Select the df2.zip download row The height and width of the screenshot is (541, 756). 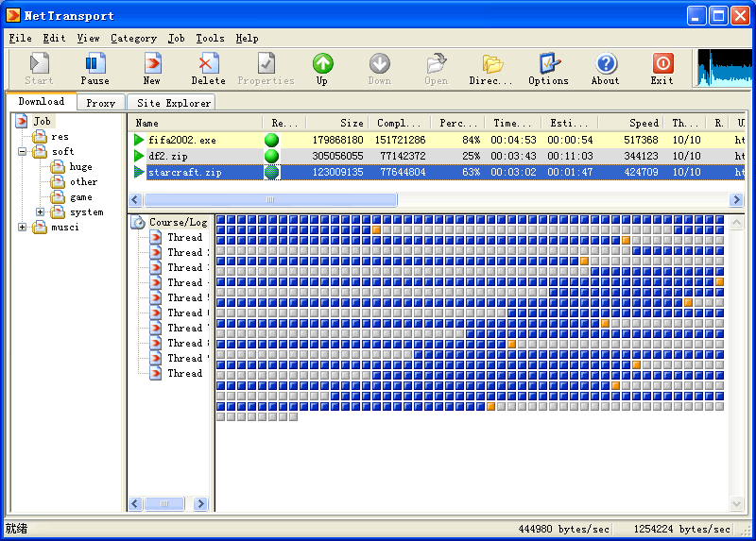click(x=437, y=156)
